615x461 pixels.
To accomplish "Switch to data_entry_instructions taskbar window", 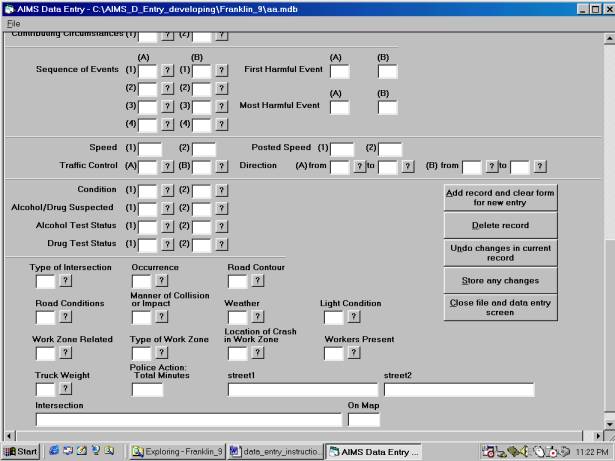I will tap(275, 452).
